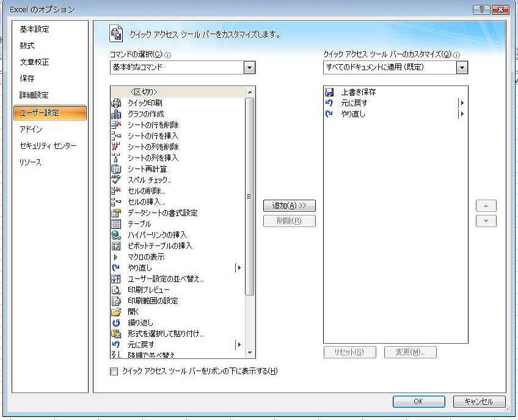Confirm with the OK button

coord(418,402)
